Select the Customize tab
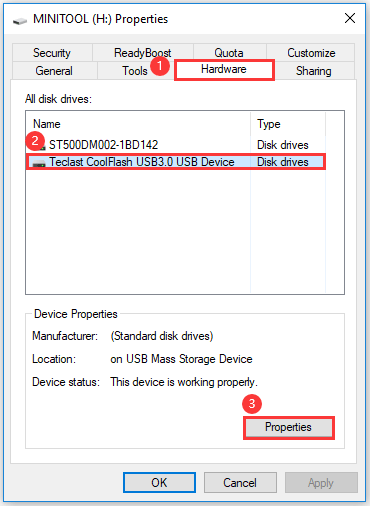370x506 pixels. pyautogui.click(x=311, y=53)
